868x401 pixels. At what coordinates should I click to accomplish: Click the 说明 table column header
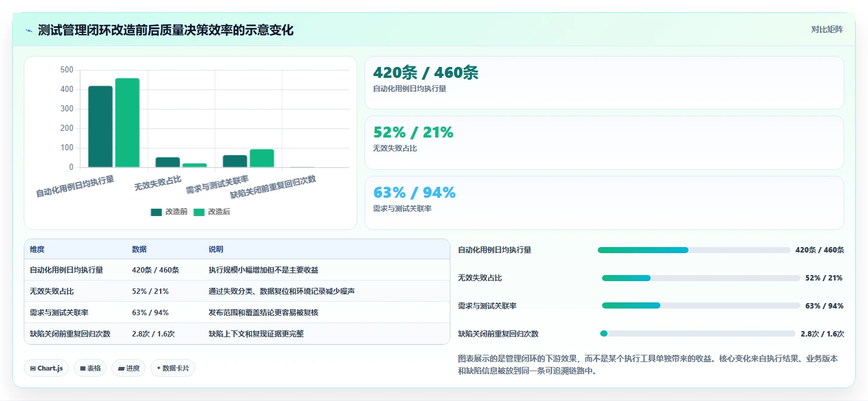(216, 249)
